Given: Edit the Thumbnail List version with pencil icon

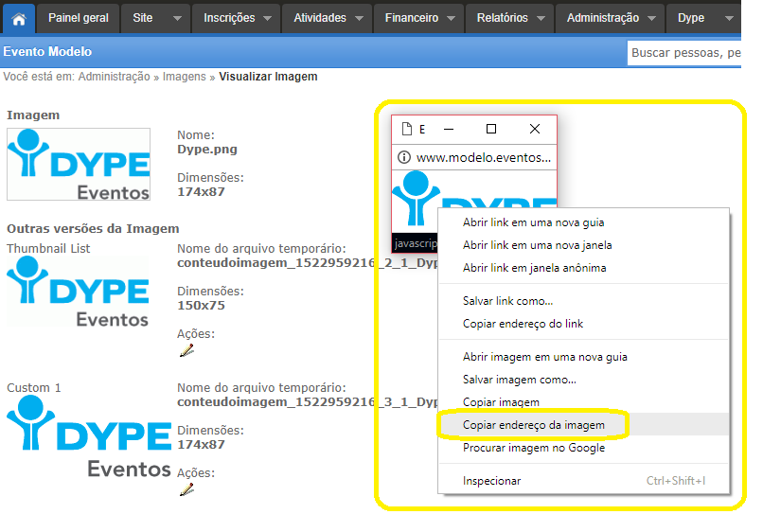Looking at the screenshot, I should click(x=186, y=350).
